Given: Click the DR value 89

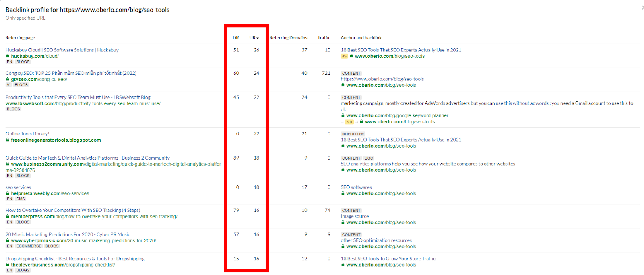Looking at the screenshot, I should 236,158.
